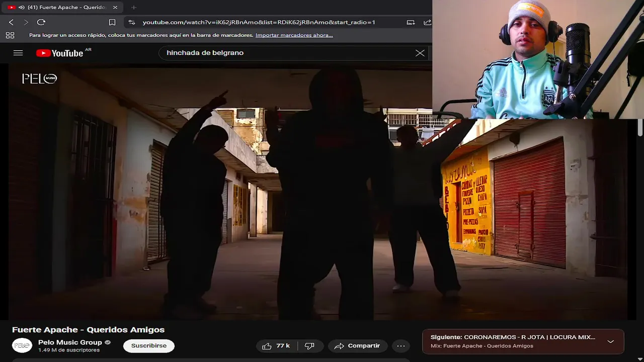Clear the YouTube search text with X
644x362 pixels.
(x=420, y=53)
